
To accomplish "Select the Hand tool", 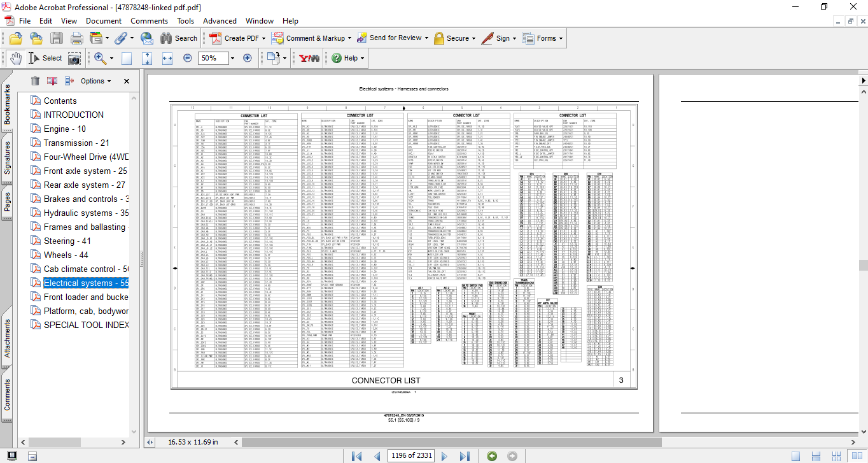I will tap(17, 58).
